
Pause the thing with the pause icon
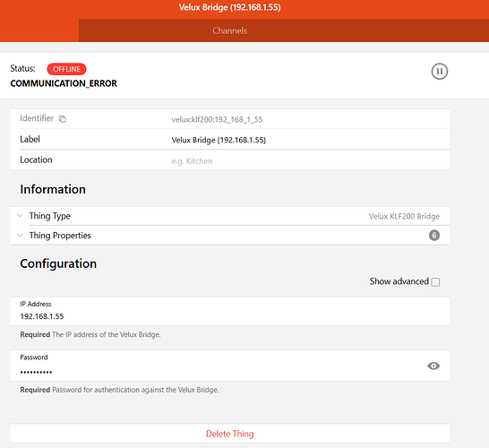(x=440, y=72)
